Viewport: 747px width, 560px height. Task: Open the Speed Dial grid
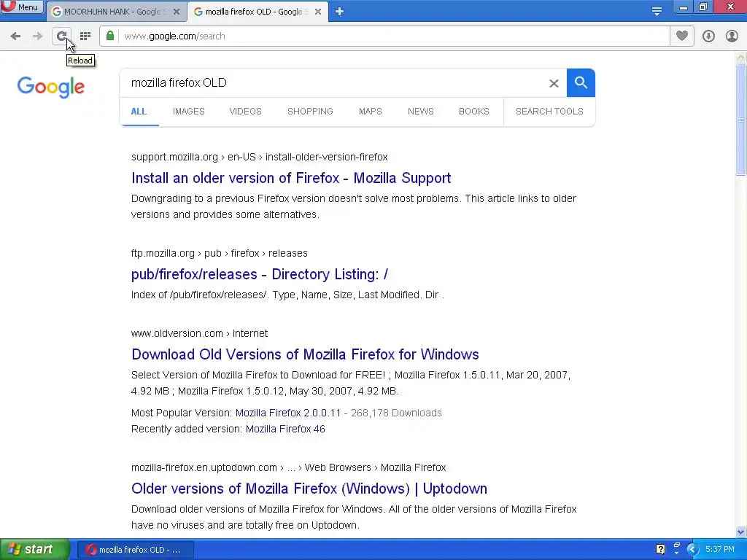[x=85, y=36]
